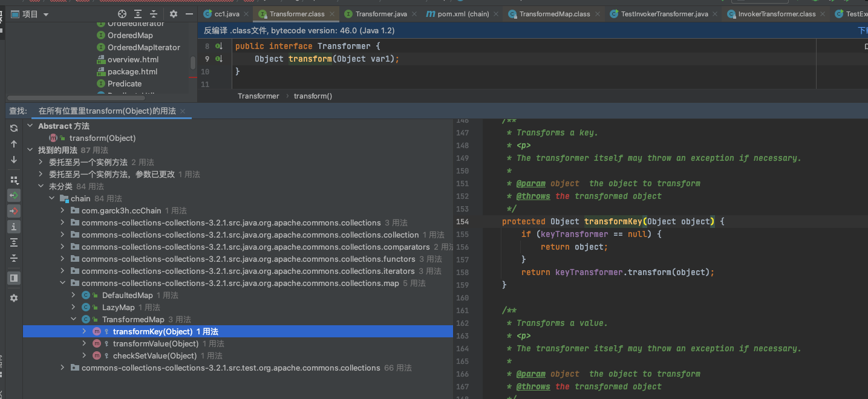Click the abstract transform(Object) method icon
Image resolution: width=868 pixels, height=399 pixels.
coord(53,138)
